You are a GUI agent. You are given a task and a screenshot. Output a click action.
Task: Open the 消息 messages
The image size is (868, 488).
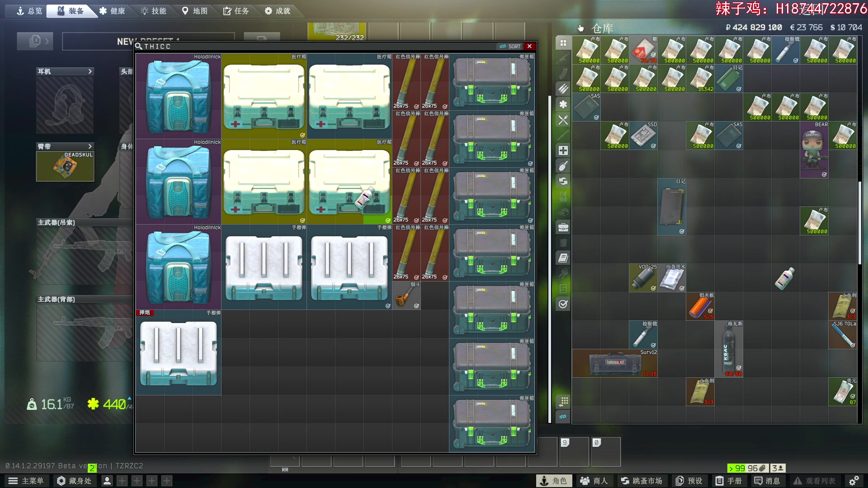coord(767,481)
